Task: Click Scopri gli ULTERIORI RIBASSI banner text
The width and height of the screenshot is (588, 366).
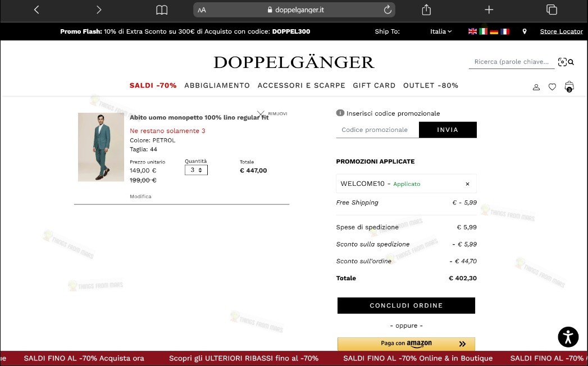Action: pyautogui.click(x=244, y=358)
